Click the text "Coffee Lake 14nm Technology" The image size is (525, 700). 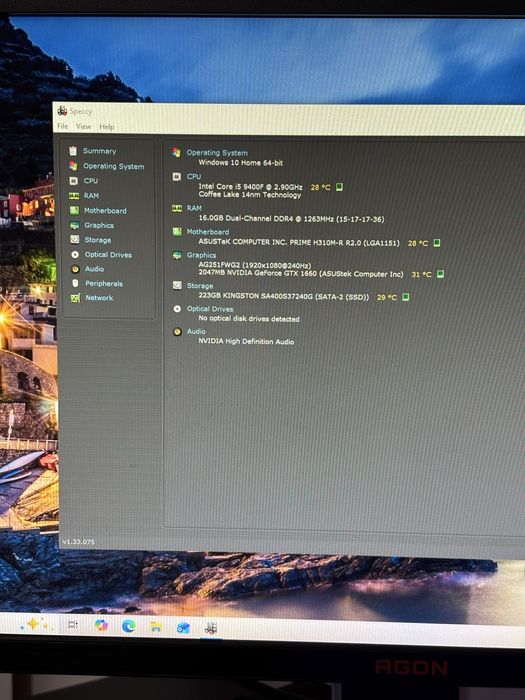[250, 195]
